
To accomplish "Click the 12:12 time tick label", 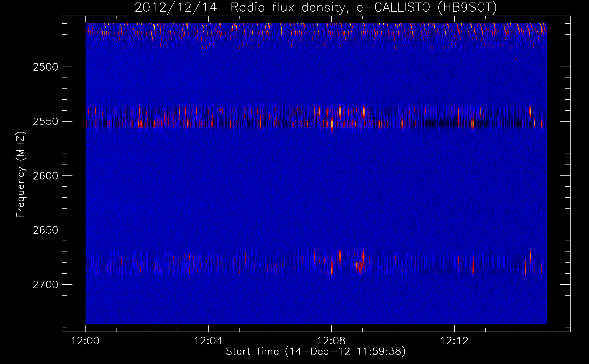I will [454, 341].
